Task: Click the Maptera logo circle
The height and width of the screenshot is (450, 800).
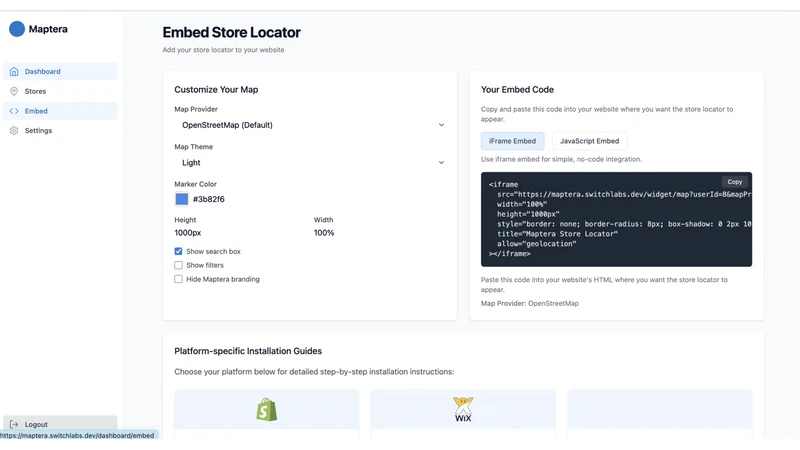Action: click(x=17, y=29)
